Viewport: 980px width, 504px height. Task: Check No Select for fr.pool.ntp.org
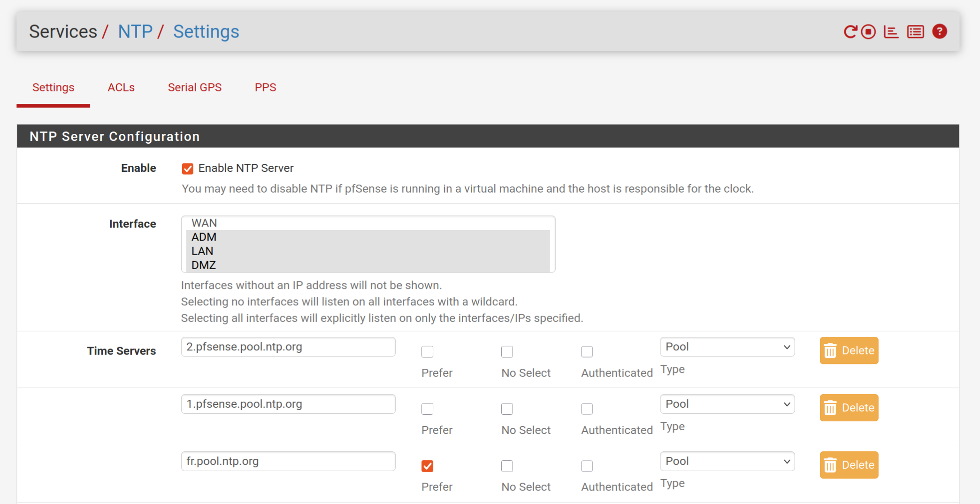(x=507, y=466)
